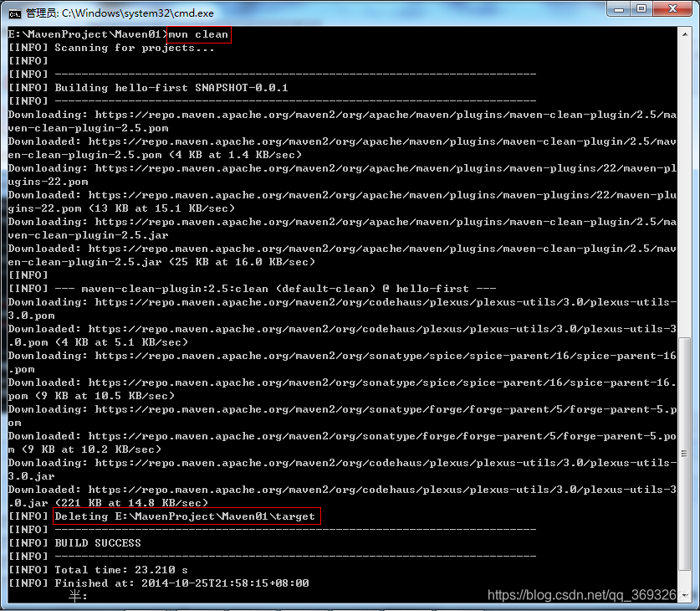Click the 'E:\MavenProject\Maven01>' prompt text
This screenshot has height=611, width=700.
pos(88,34)
